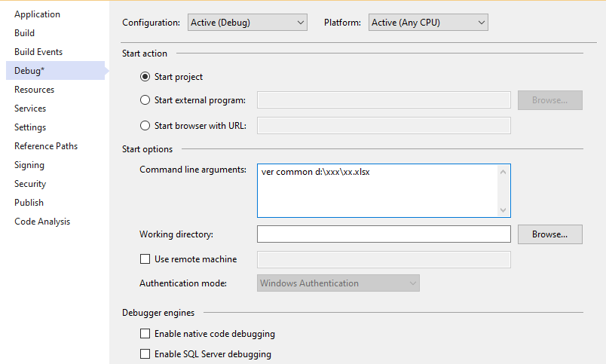Select Start browser with URL option
The height and width of the screenshot is (364, 606).
click(x=145, y=126)
